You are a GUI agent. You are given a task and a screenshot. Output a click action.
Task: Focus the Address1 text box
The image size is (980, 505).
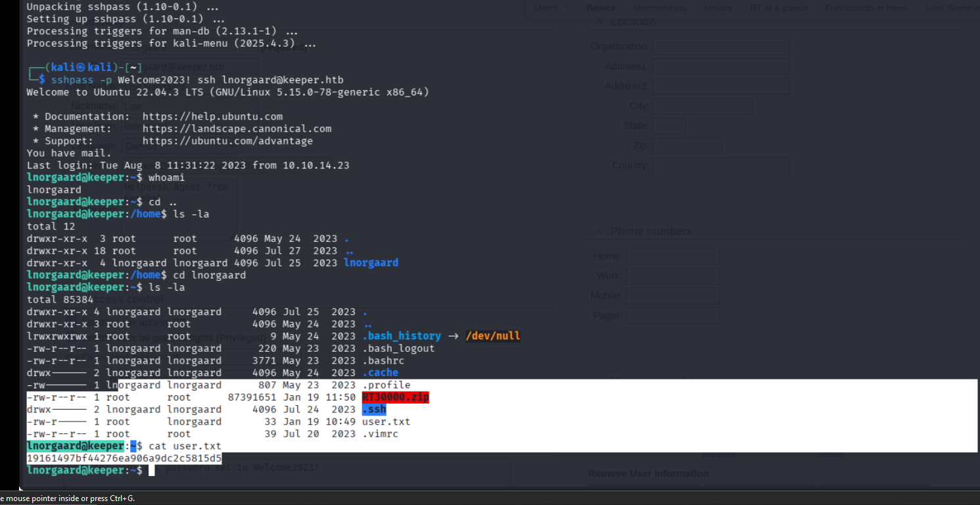click(x=720, y=66)
